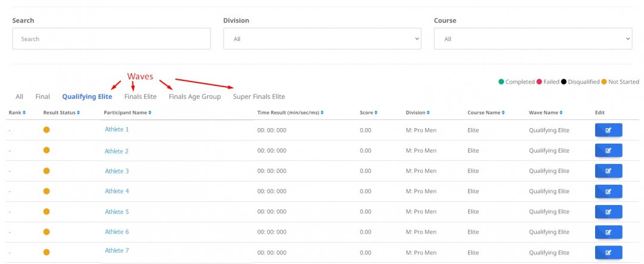
Task: Open the Athlete 6 participant link
Action: (117, 232)
